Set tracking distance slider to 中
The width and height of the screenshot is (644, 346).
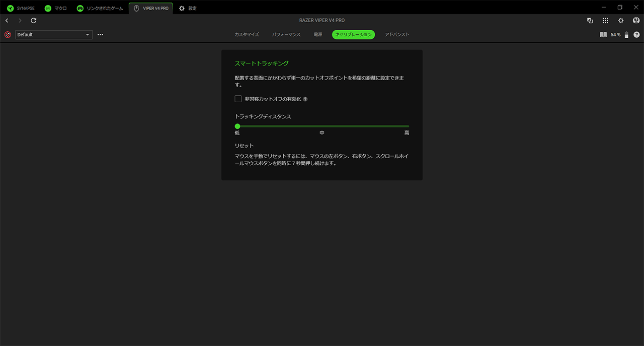[322, 126]
